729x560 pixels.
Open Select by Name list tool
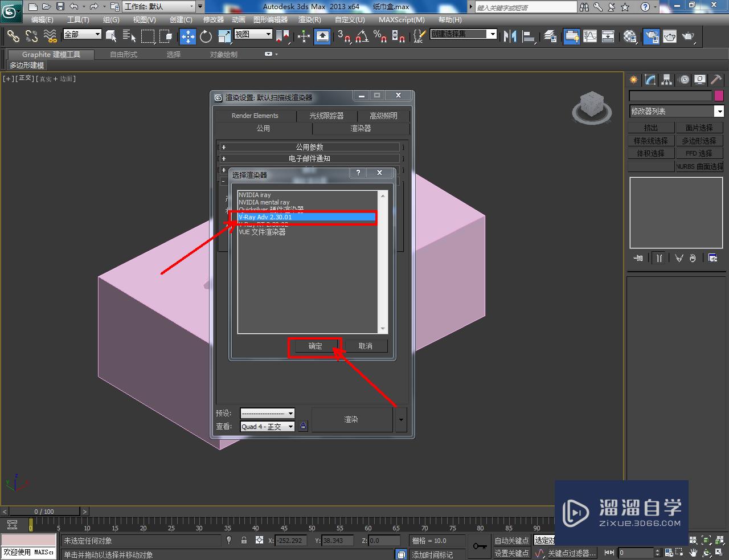click(129, 36)
